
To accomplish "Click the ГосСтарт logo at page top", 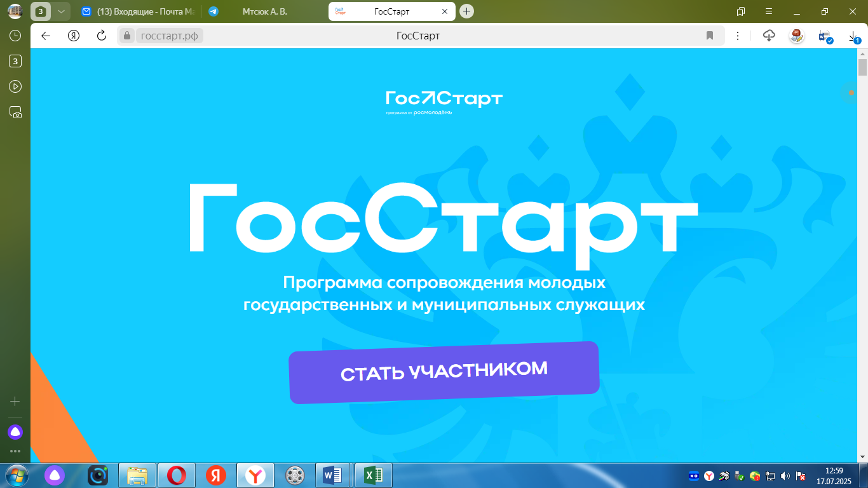I will [x=444, y=102].
